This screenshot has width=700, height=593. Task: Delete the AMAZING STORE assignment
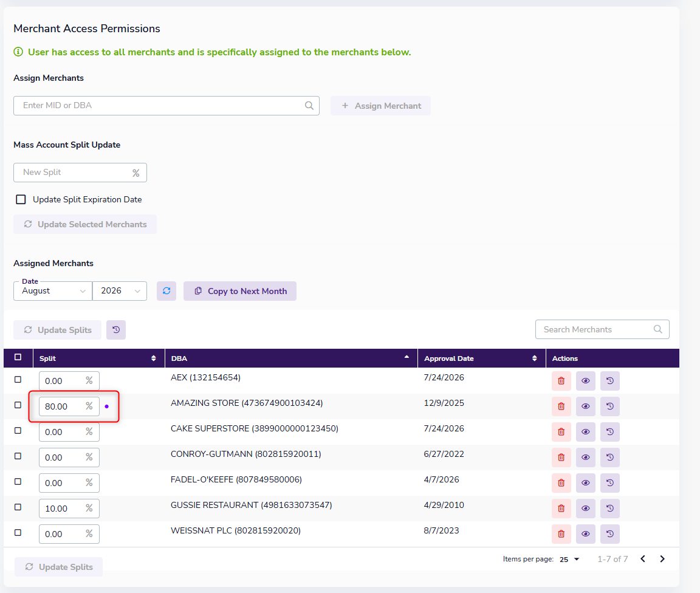click(x=561, y=406)
